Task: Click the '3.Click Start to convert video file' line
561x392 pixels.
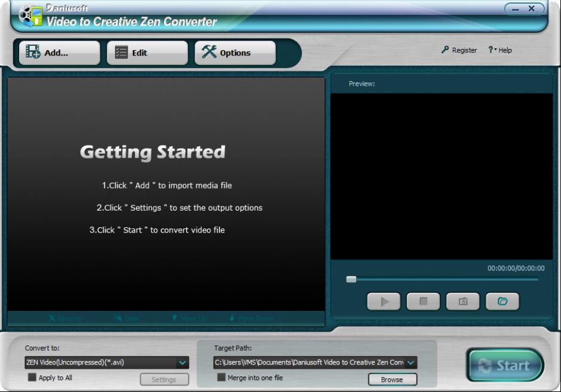Action: 157,230
